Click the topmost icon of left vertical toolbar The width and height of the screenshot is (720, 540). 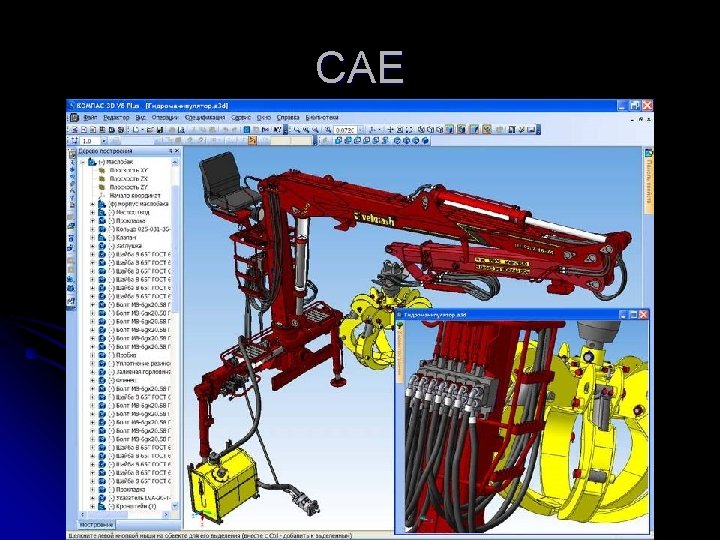coord(71,154)
